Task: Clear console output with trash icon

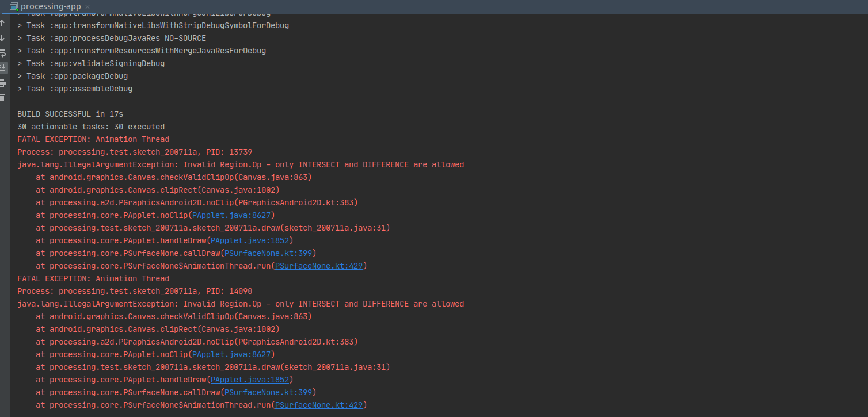Action: coord(3,97)
